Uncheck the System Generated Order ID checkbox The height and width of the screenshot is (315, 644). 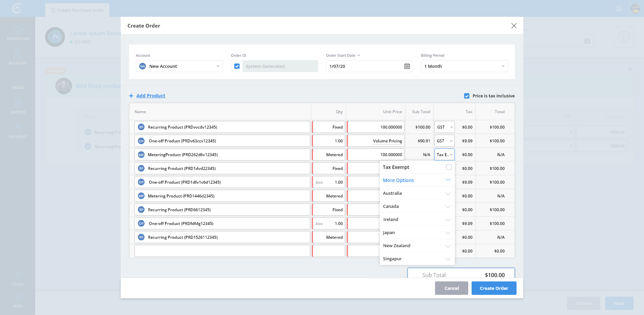237,66
